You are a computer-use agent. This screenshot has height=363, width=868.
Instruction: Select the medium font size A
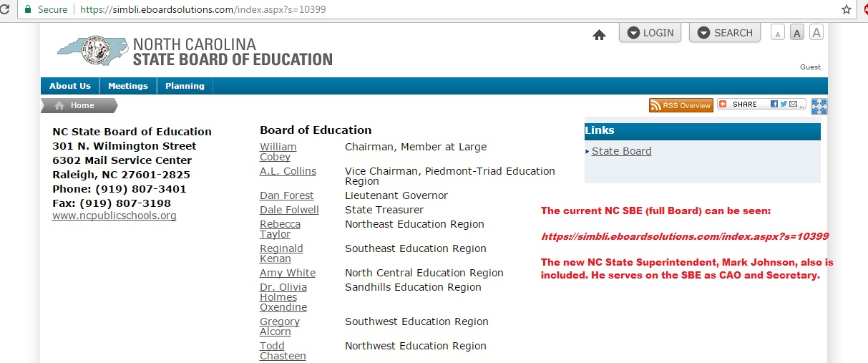(797, 33)
